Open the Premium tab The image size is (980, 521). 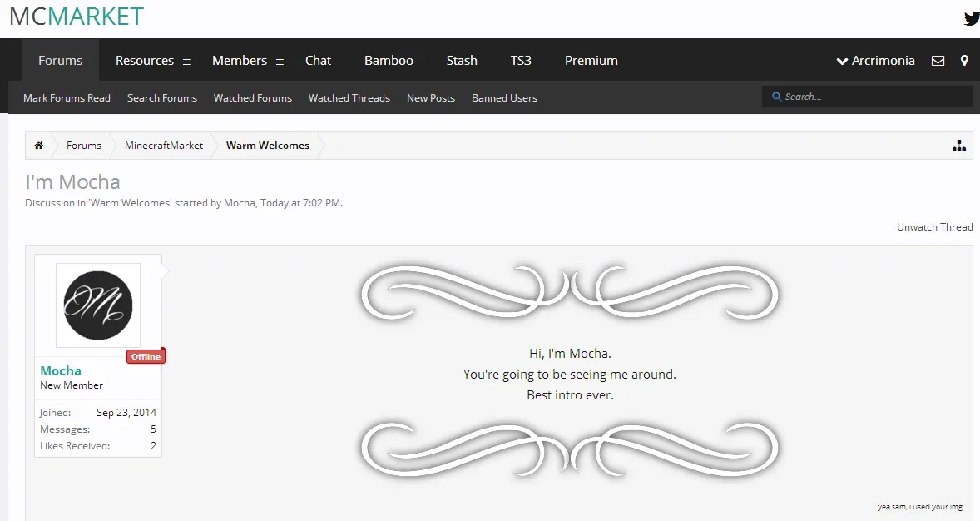pos(591,61)
